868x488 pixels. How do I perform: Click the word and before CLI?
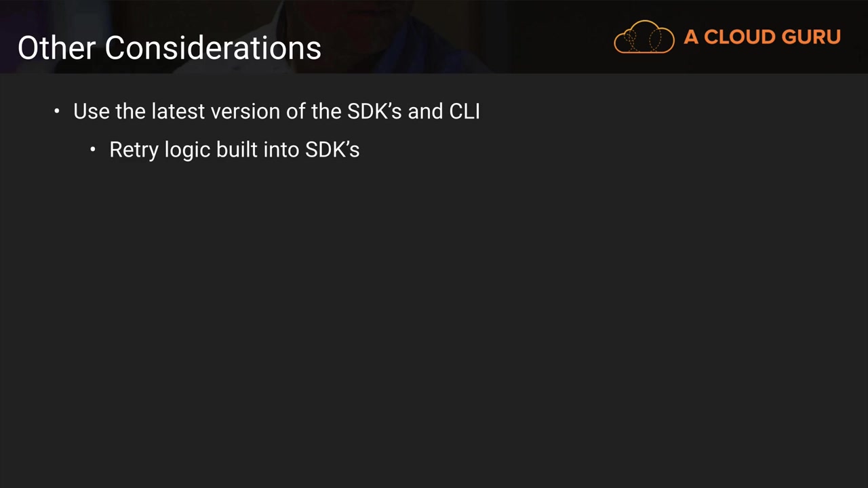pos(425,111)
